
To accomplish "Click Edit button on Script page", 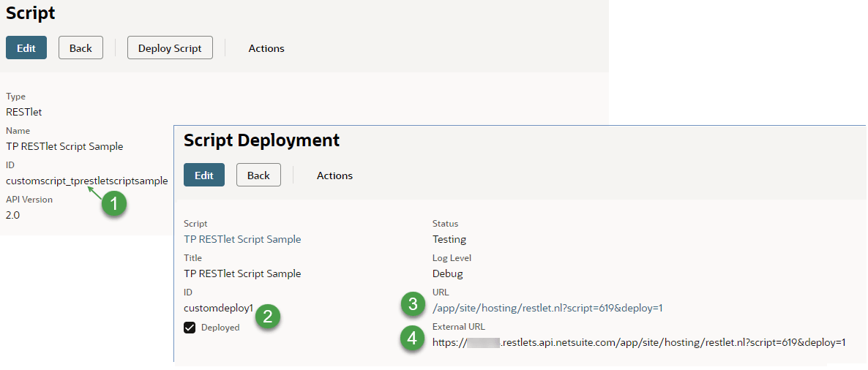I will 26,48.
